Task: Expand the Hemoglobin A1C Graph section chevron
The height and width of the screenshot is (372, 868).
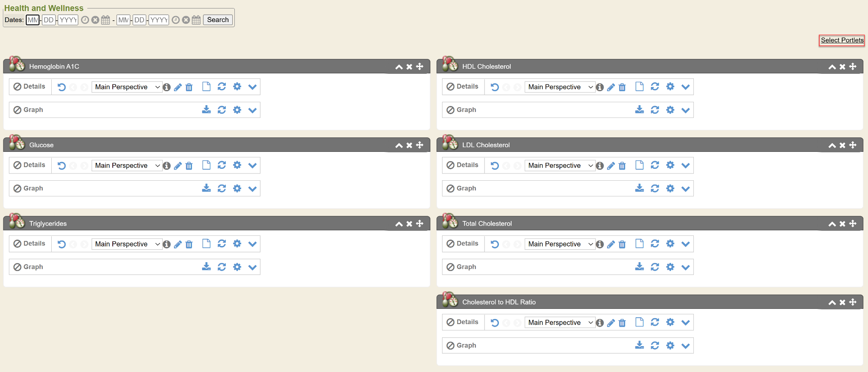Action: pyautogui.click(x=253, y=110)
